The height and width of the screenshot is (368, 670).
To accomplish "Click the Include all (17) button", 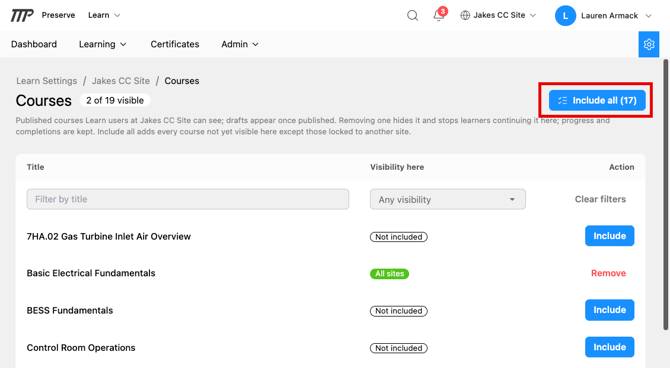I will (x=597, y=100).
